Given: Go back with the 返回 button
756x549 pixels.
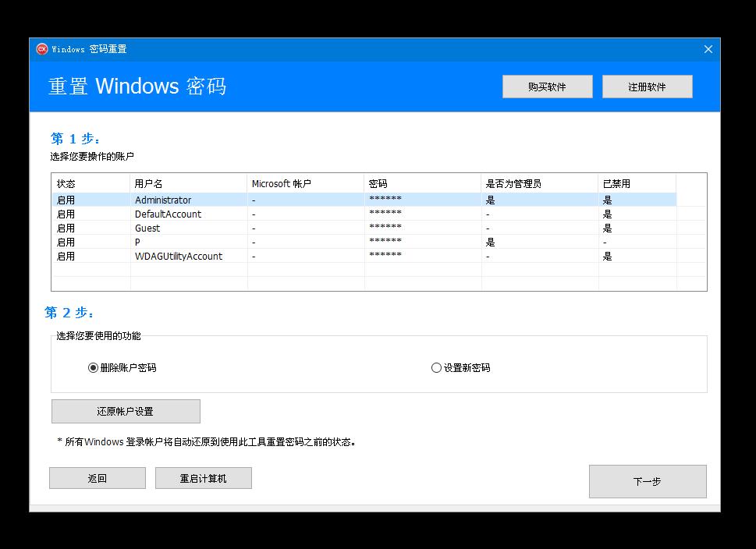Looking at the screenshot, I should (98, 478).
